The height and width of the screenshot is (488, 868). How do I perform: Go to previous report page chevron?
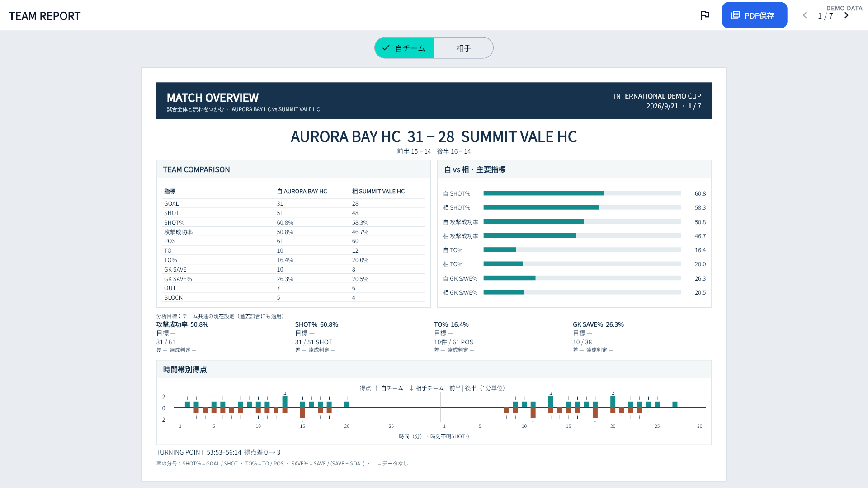[805, 15]
